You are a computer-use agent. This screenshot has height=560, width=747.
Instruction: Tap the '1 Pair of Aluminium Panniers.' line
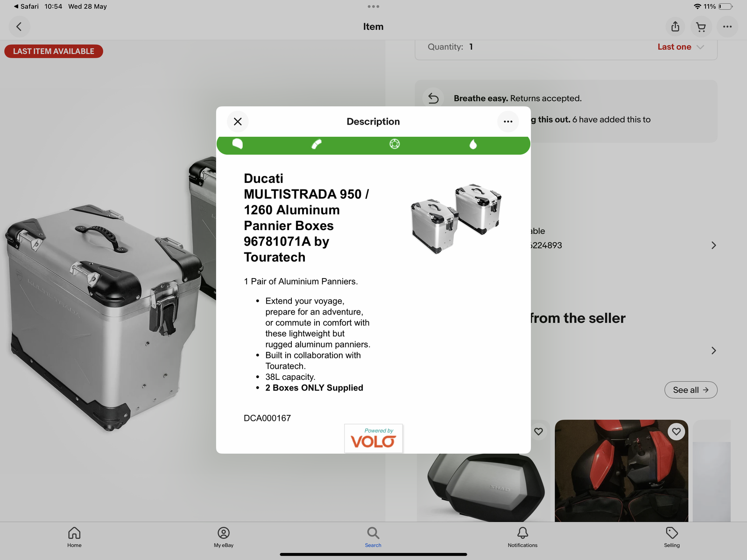tap(301, 281)
